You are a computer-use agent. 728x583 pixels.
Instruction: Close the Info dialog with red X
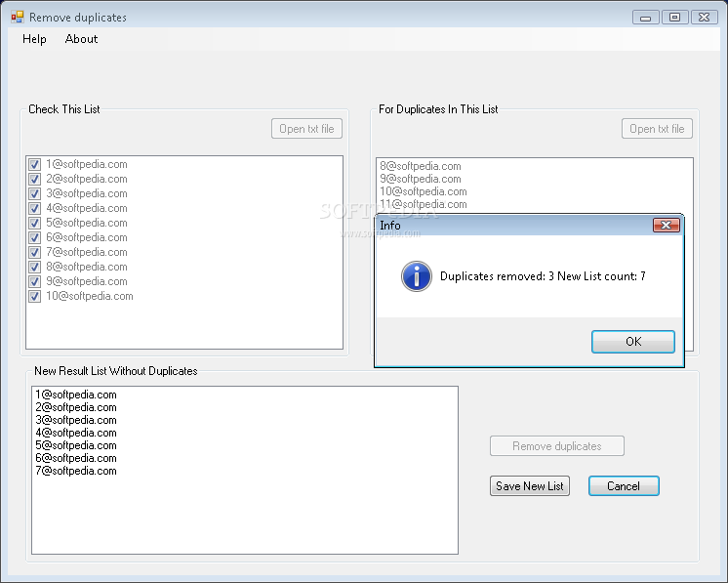(667, 226)
